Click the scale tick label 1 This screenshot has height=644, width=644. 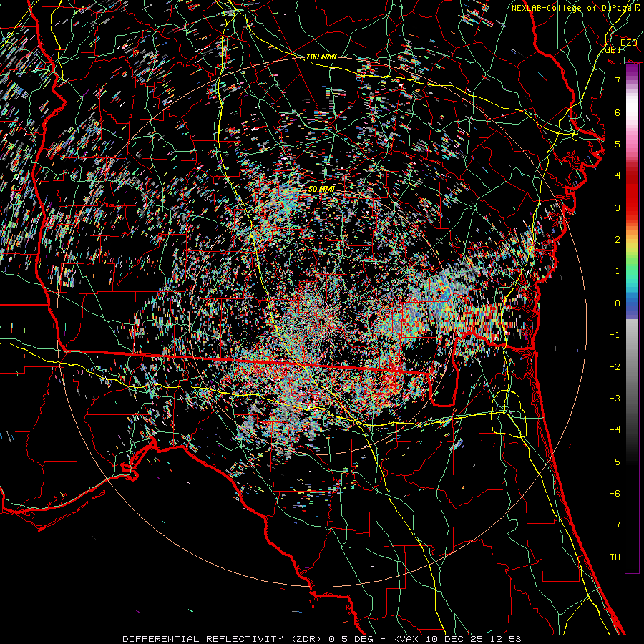pos(618,271)
